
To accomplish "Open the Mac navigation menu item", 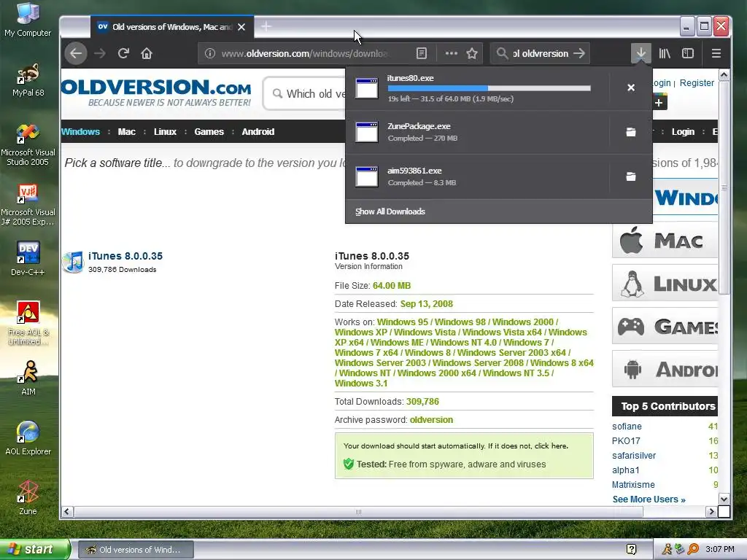I will (127, 132).
